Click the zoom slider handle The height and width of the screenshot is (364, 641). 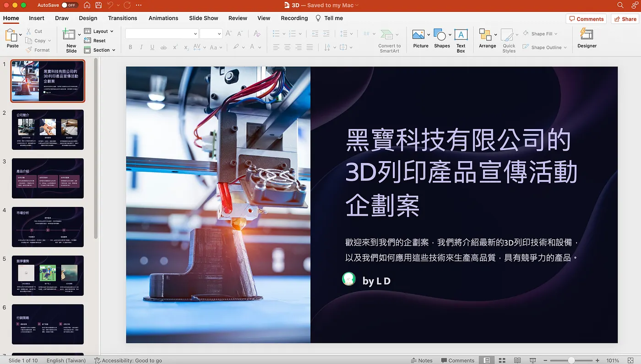click(571, 360)
